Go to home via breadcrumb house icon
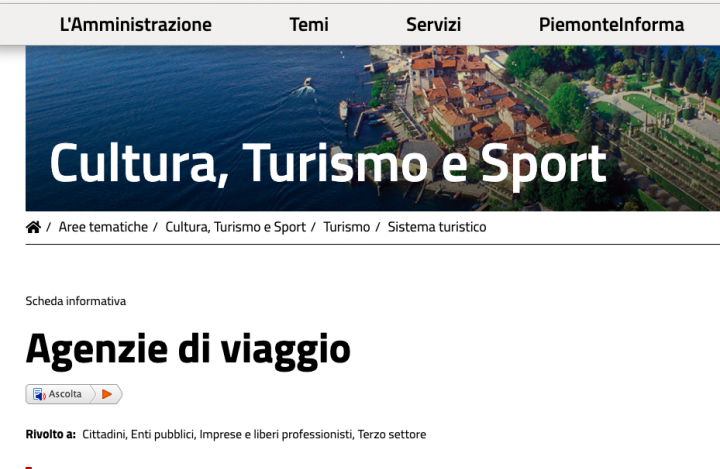This screenshot has height=469, width=720. tap(33, 227)
